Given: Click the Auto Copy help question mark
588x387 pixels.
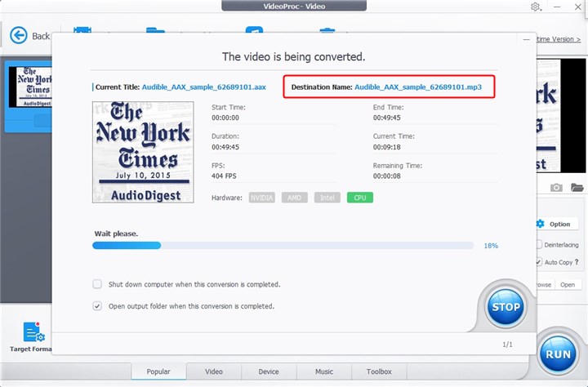Looking at the screenshot, I should pyautogui.click(x=577, y=262).
